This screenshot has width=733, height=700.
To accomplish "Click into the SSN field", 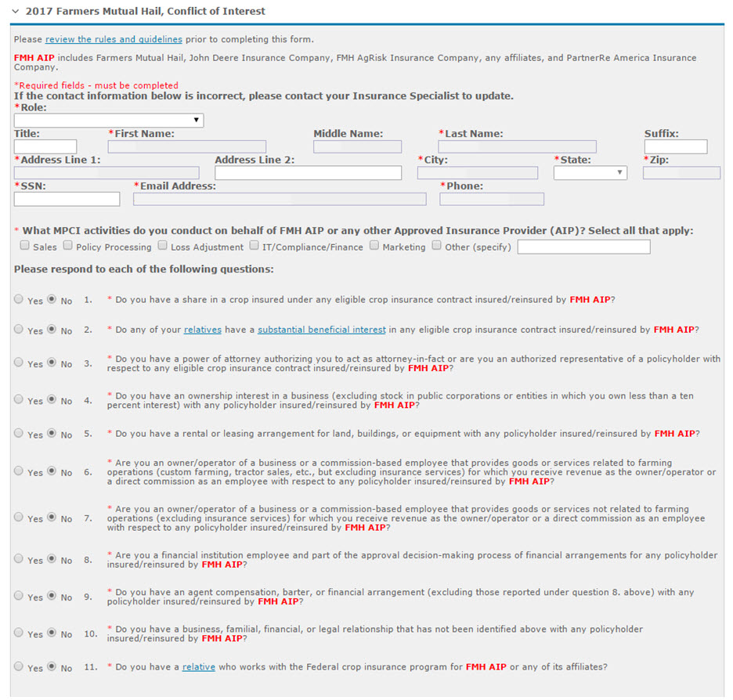I will click(x=67, y=200).
